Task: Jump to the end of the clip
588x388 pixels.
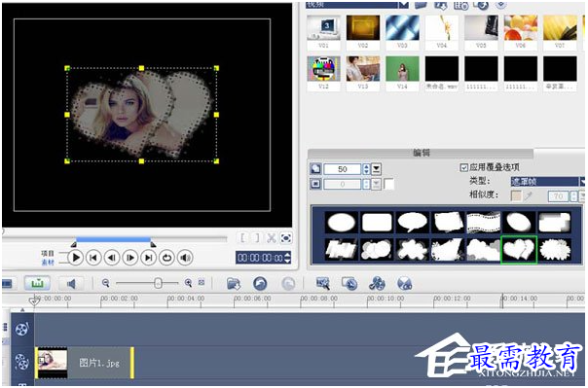Action: [x=149, y=258]
